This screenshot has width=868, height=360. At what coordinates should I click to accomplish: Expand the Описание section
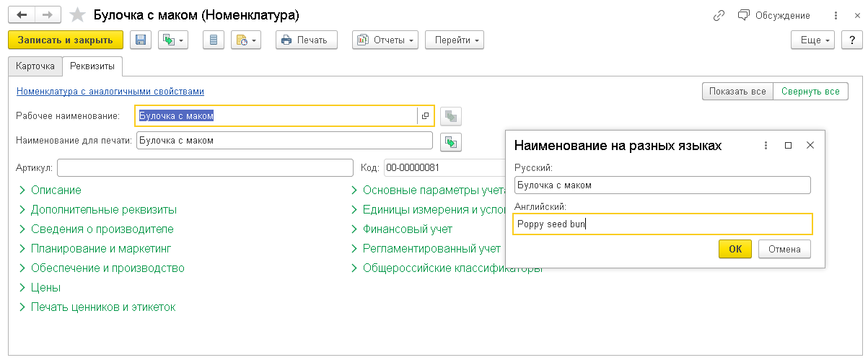coord(56,190)
